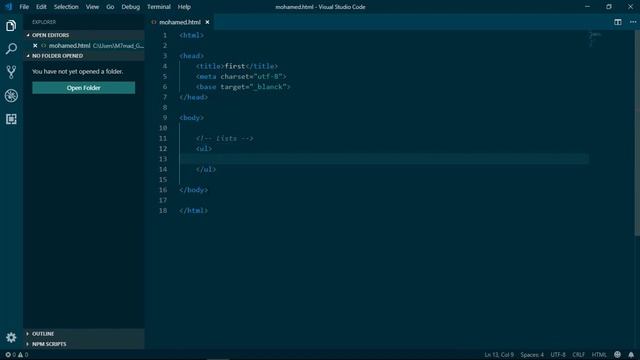Close mohamed.html in Open Editors list
The height and width of the screenshot is (360, 640).
tap(35, 46)
